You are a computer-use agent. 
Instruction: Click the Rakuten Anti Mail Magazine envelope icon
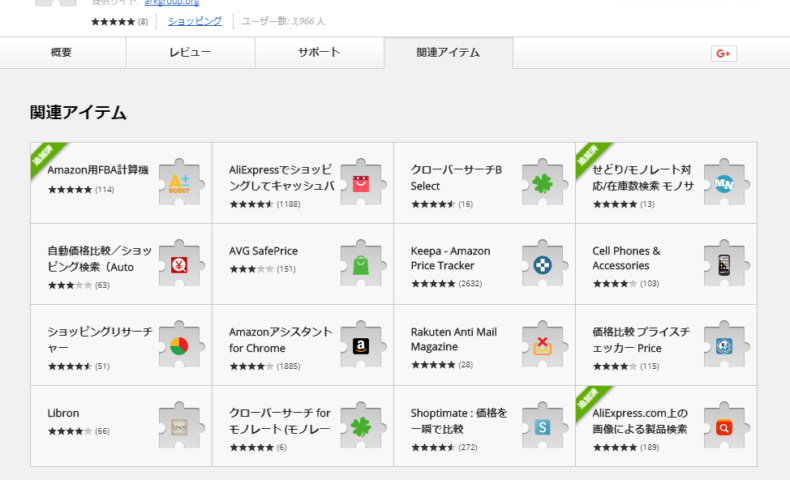pyautogui.click(x=545, y=345)
